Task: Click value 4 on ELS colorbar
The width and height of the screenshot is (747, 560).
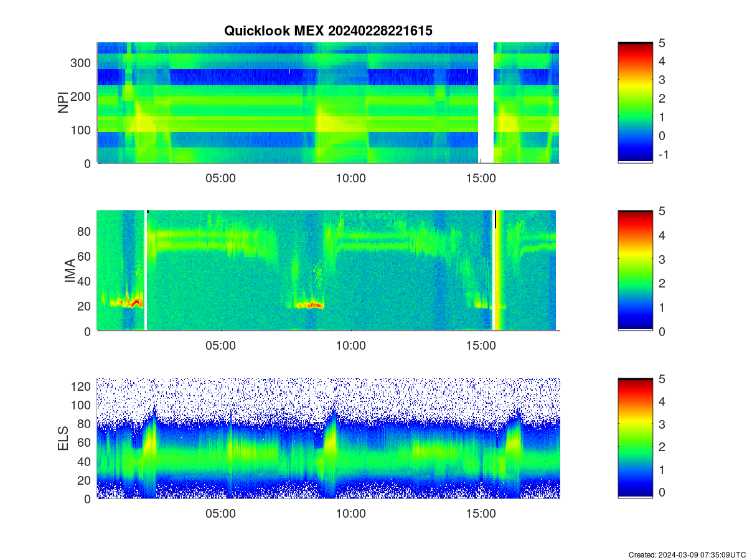Action: pyautogui.click(x=662, y=401)
